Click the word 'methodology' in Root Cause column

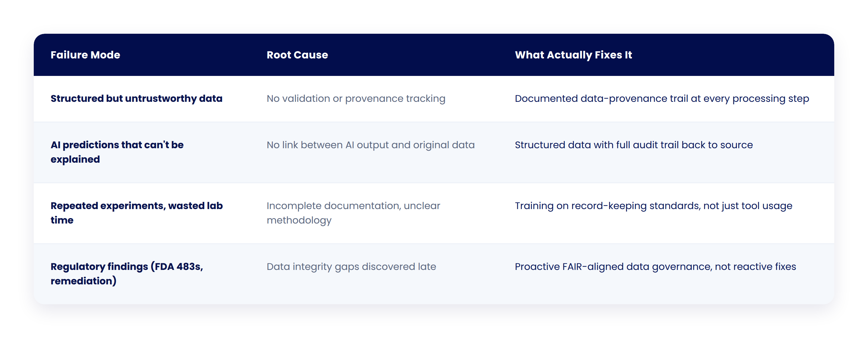(x=299, y=220)
